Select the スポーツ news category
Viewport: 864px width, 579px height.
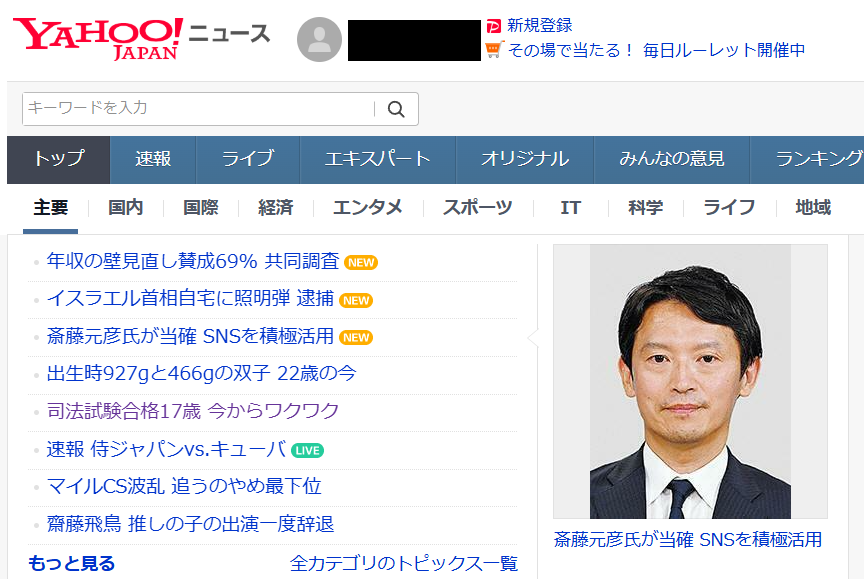click(479, 205)
